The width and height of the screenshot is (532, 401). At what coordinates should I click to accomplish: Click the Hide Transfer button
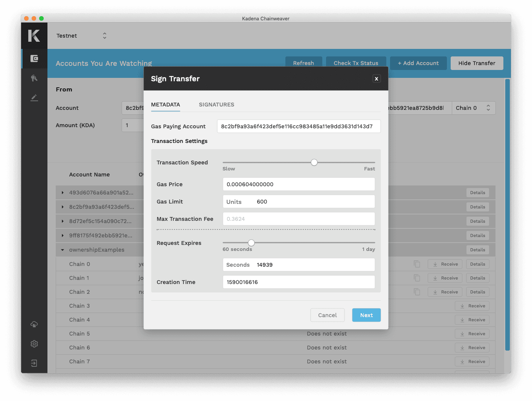pyautogui.click(x=477, y=63)
